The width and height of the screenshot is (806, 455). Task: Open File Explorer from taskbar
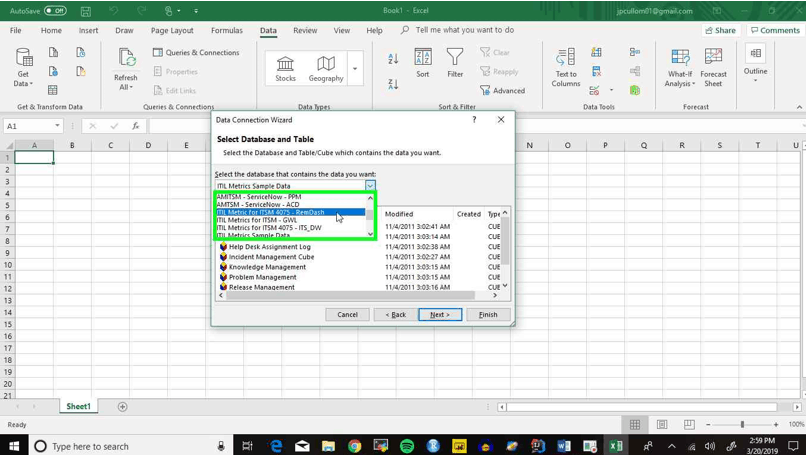click(328, 446)
